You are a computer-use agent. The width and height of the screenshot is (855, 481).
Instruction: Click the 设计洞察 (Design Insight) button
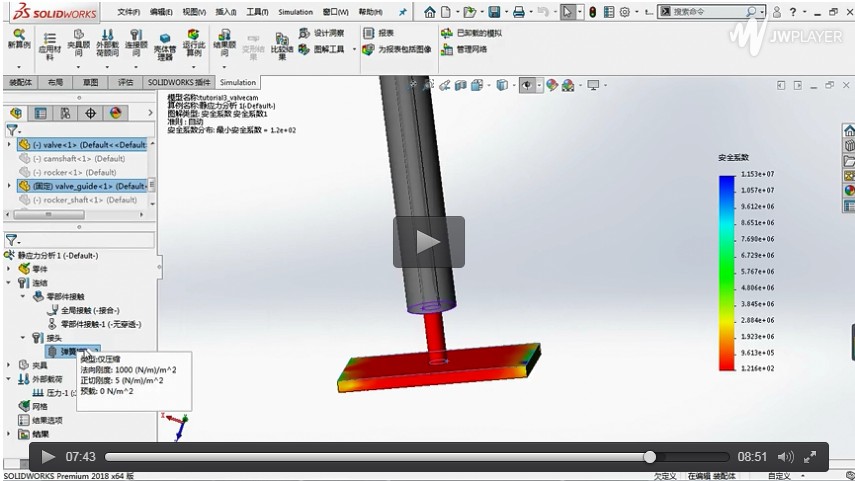coord(323,33)
